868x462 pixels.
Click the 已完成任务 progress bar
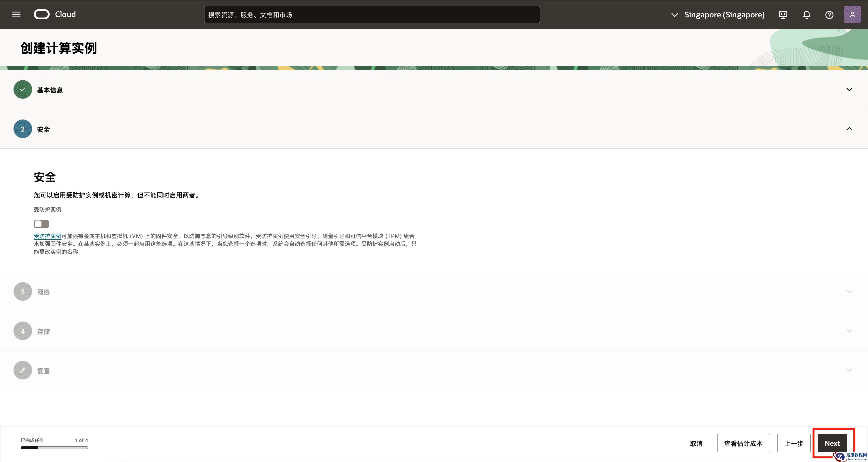tap(54, 448)
